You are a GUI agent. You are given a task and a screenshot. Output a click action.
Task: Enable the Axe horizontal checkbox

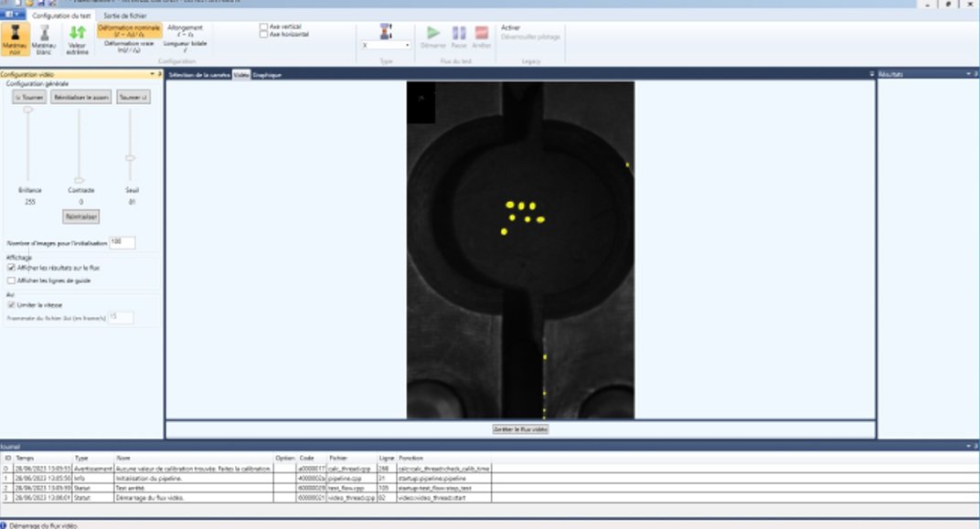coord(264,35)
